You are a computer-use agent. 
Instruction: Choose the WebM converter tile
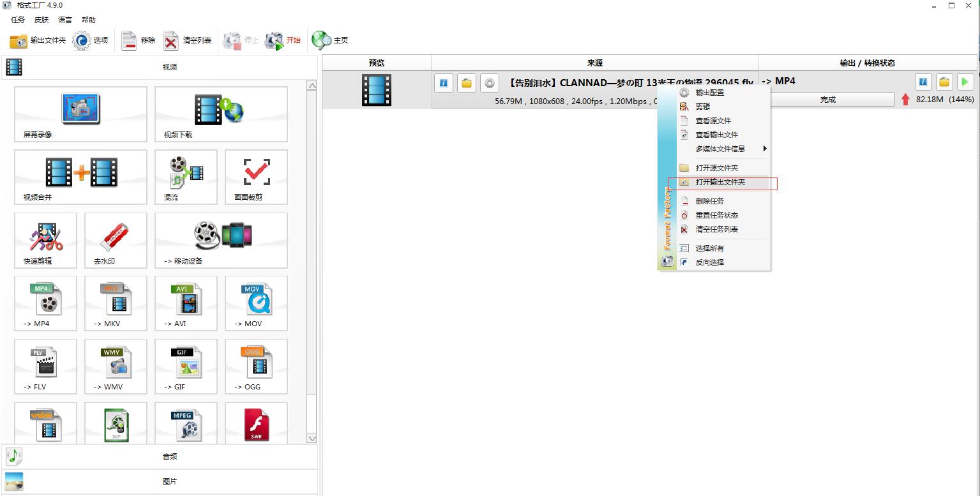pyautogui.click(x=45, y=423)
